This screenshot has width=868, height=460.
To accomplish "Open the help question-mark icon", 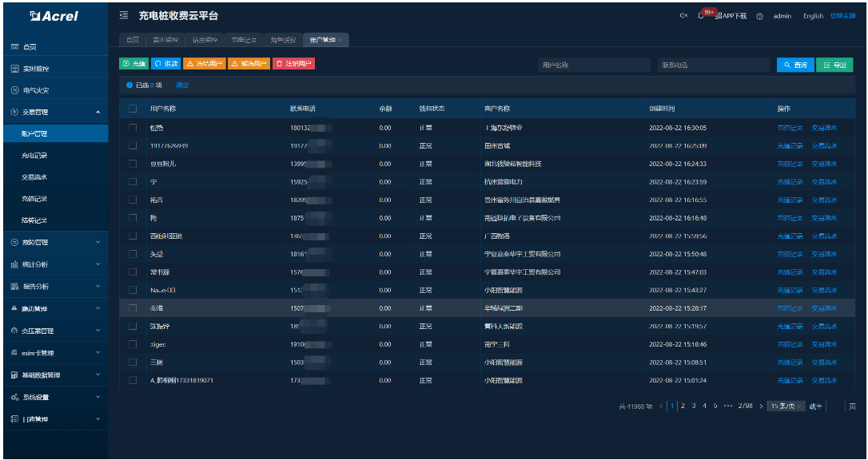I will (x=759, y=16).
